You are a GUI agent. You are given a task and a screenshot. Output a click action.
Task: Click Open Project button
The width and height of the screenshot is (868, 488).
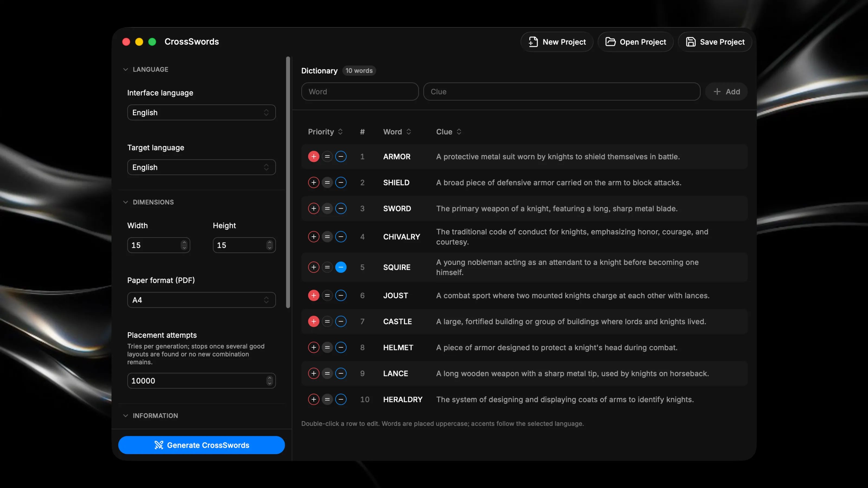pyautogui.click(x=636, y=42)
